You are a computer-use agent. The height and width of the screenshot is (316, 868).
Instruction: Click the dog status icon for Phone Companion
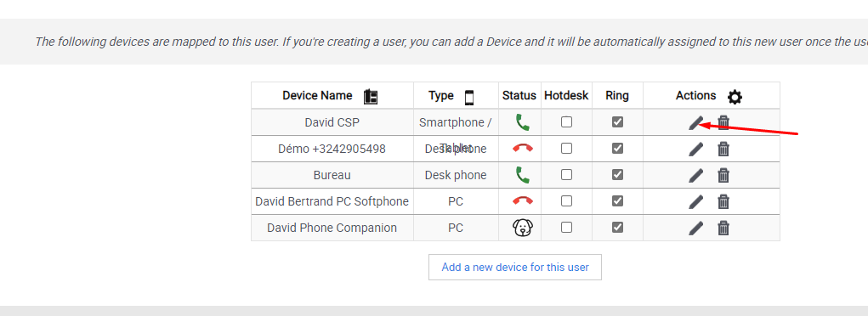(522, 228)
